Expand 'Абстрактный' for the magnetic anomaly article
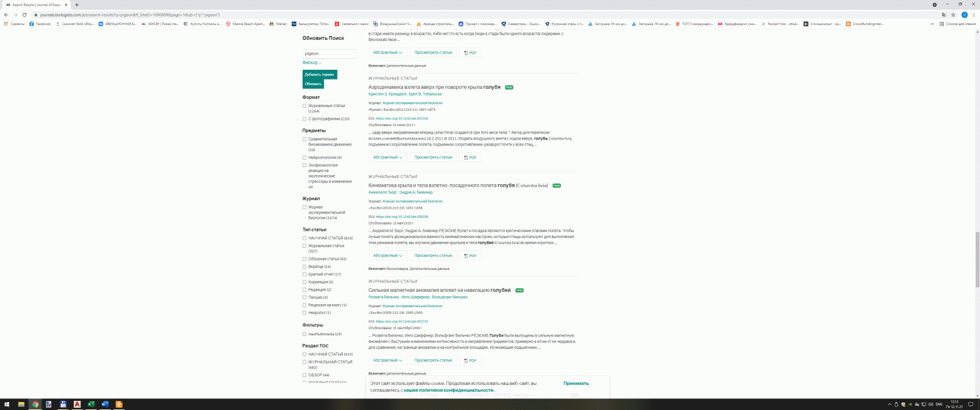980x410 pixels. [x=388, y=360]
